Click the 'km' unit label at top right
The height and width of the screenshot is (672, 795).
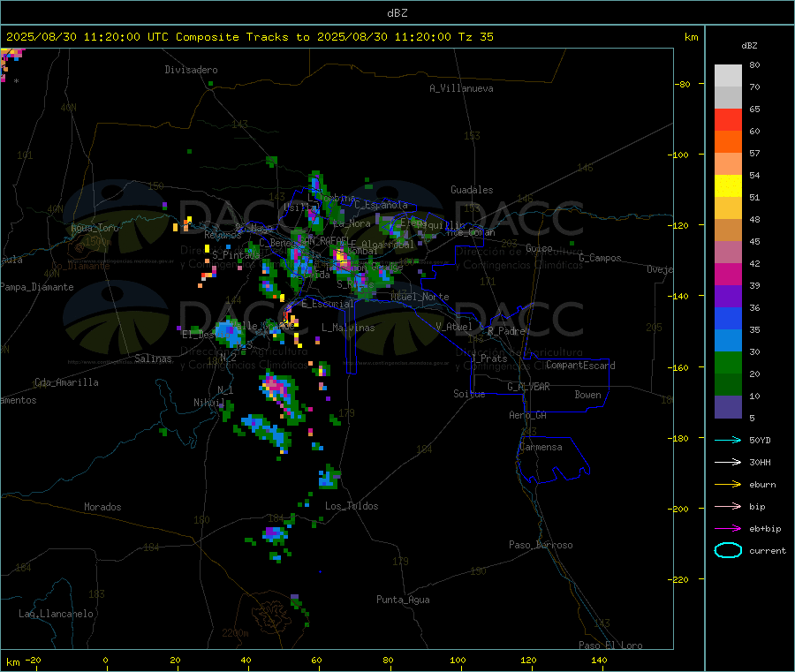(691, 37)
